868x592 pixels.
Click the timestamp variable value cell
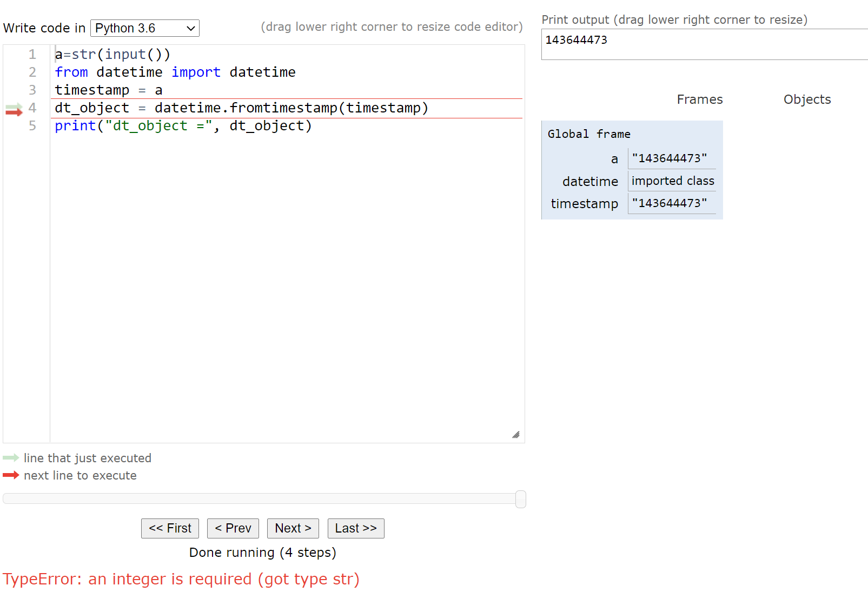pos(671,203)
